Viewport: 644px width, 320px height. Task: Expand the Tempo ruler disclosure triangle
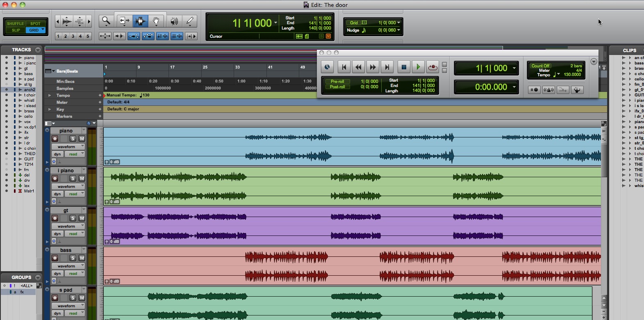[50, 95]
